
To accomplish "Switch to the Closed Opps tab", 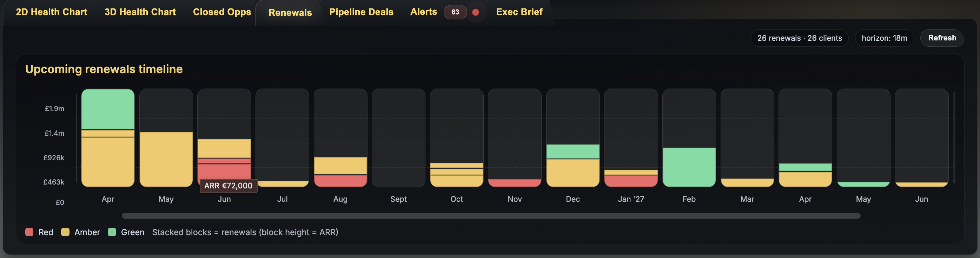I will [x=222, y=12].
